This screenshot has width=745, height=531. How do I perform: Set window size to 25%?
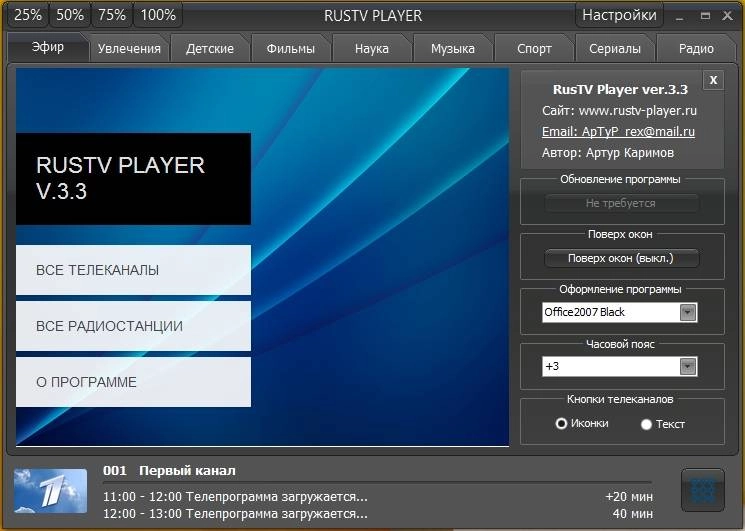click(28, 15)
